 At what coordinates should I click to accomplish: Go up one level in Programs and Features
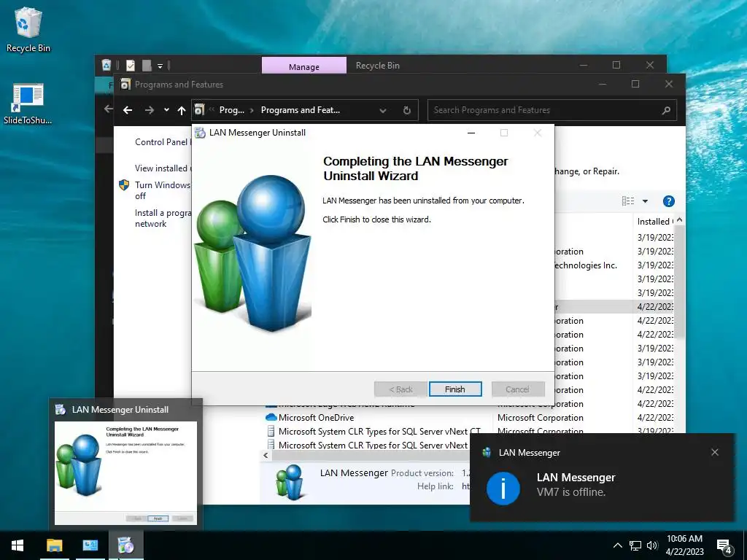(182, 111)
